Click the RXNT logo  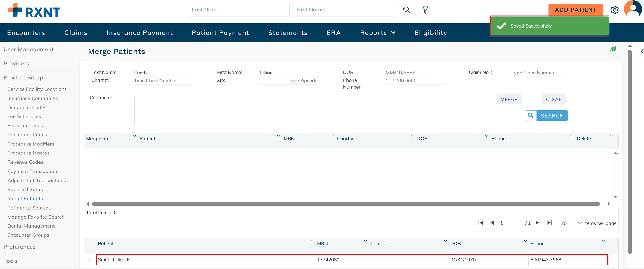[34, 11]
